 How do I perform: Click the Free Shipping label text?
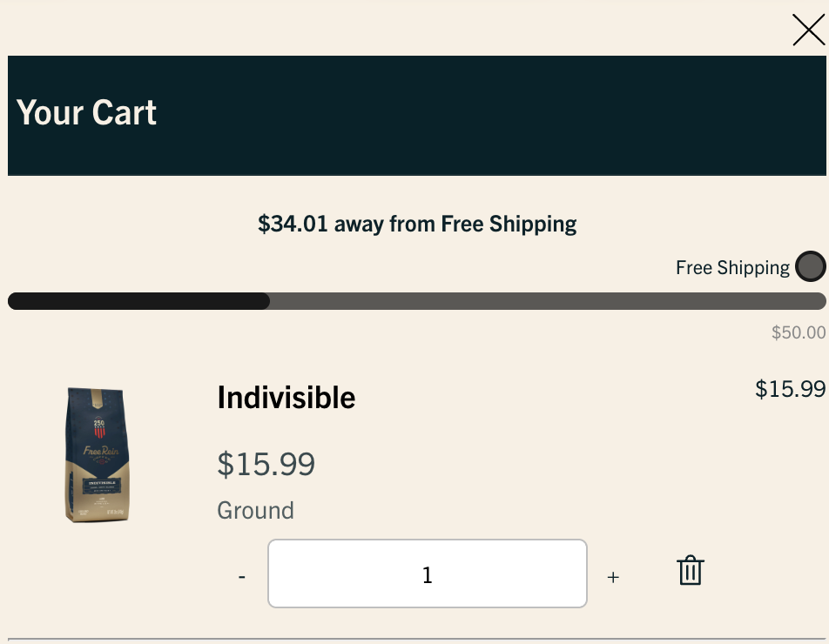732,268
